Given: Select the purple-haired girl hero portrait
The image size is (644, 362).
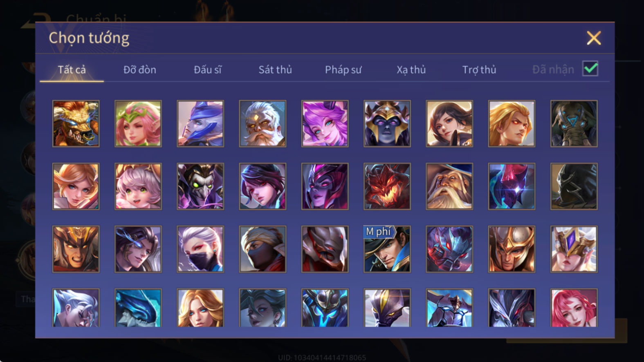Looking at the screenshot, I should pos(325,124).
